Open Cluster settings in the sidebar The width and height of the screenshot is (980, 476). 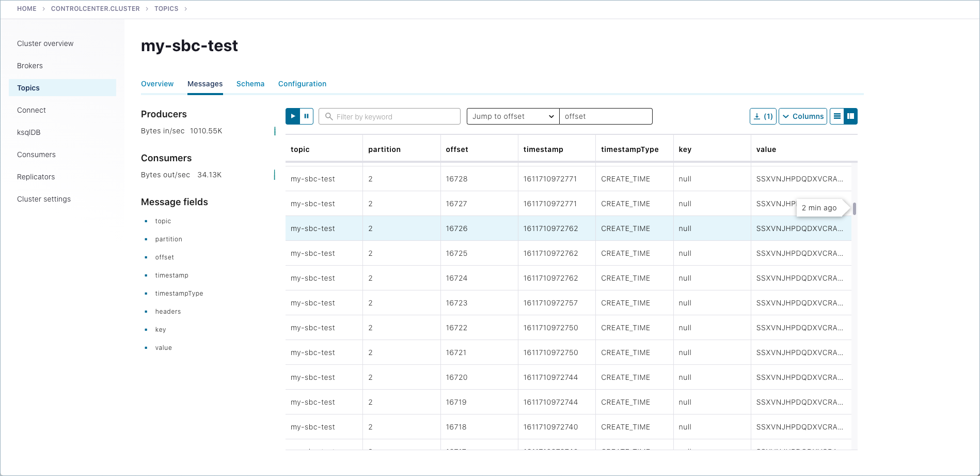pyautogui.click(x=44, y=199)
